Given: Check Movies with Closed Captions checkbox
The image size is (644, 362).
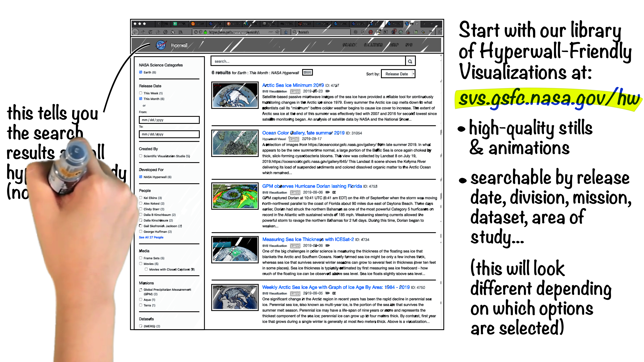Looking at the screenshot, I should [x=146, y=269].
